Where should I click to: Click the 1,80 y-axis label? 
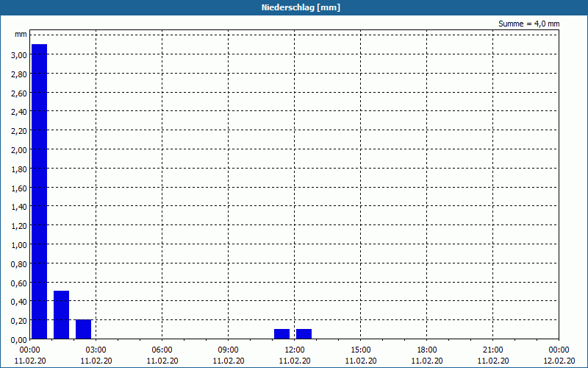pyautogui.click(x=19, y=169)
